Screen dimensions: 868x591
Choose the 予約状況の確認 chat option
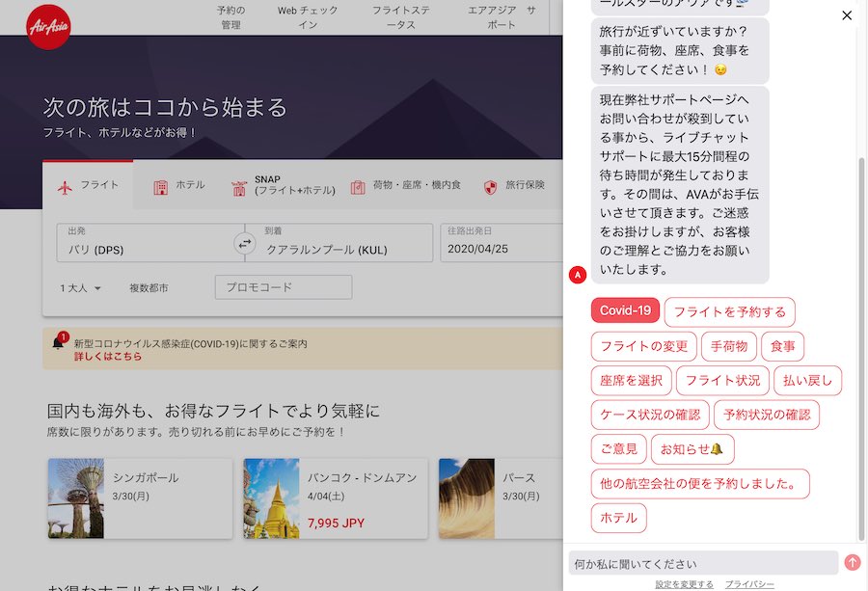click(767, 415)
